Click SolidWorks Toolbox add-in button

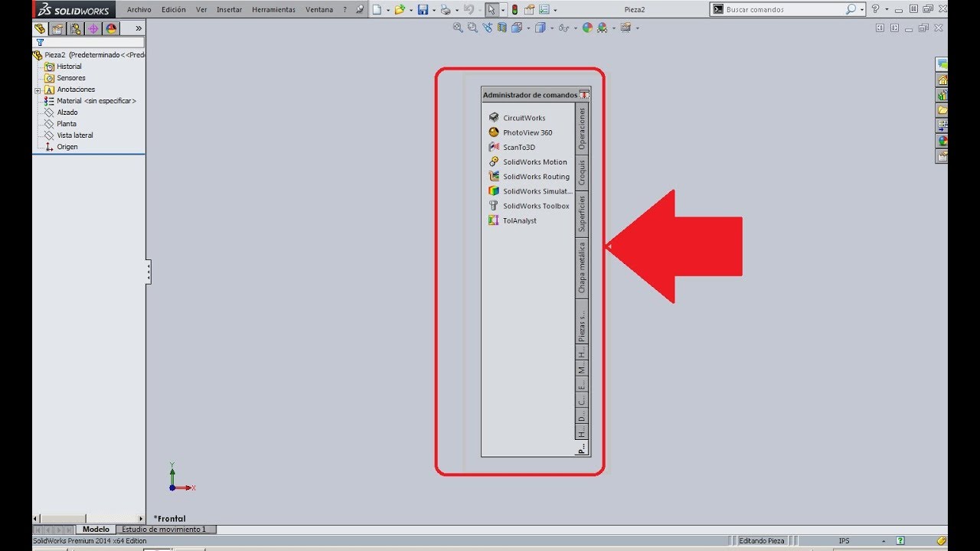click(x=529, y=207)
